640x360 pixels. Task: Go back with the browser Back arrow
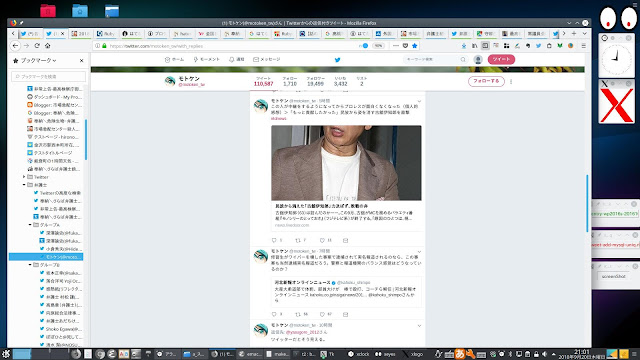click(x=16, y=46)
